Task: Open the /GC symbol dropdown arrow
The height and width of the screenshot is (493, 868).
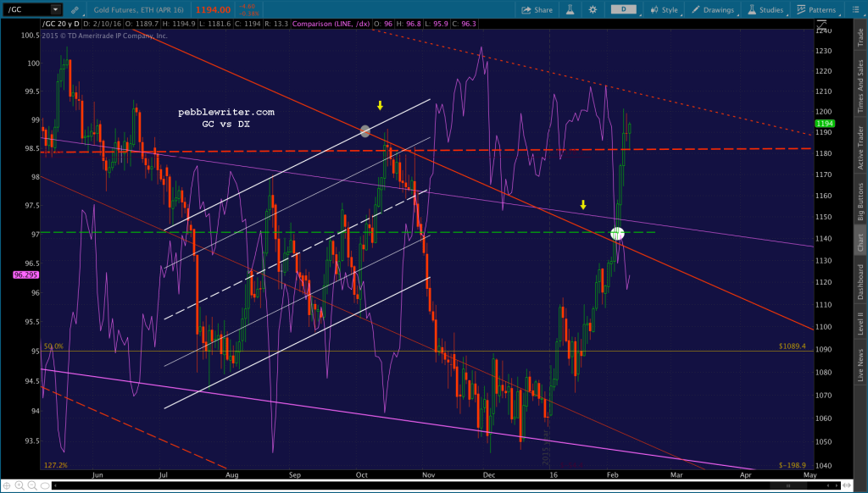Action: [x=55, y=9]
